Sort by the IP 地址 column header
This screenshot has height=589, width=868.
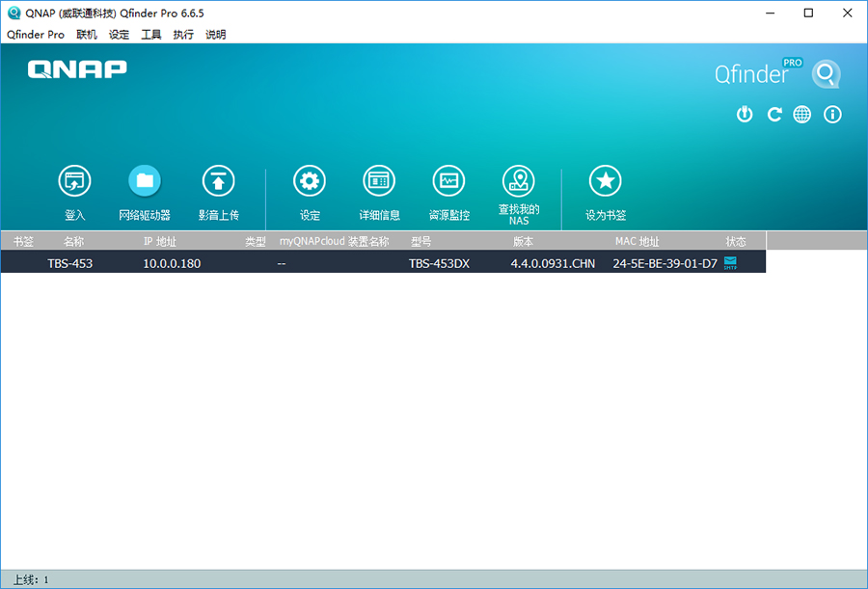click(160, 241)
